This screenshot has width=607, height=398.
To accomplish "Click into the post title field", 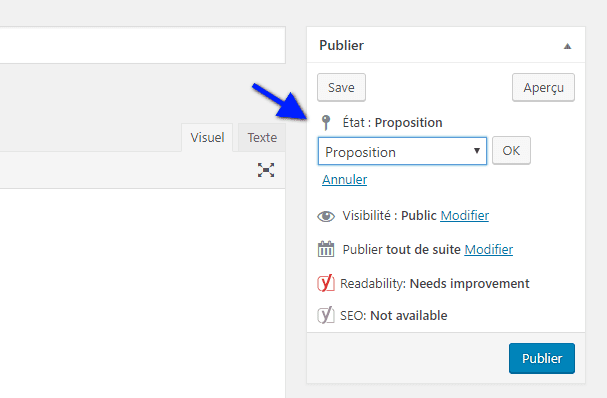I will tap(142, 45).
